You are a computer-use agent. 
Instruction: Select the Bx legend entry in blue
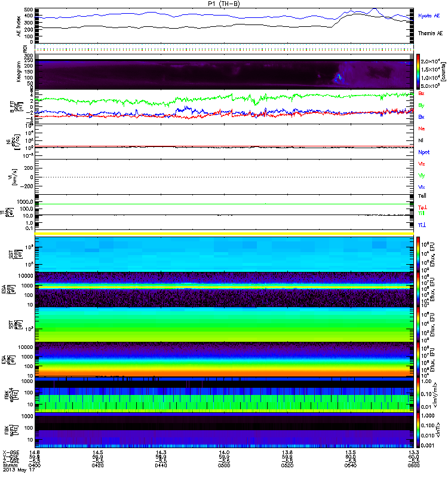click(x=422, y=117)
